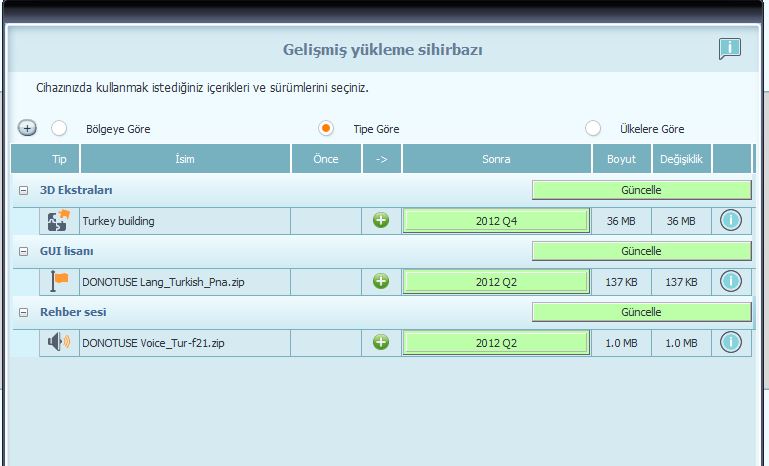
Task: Click the Boyut column header
Action: (x=621, y=158)
